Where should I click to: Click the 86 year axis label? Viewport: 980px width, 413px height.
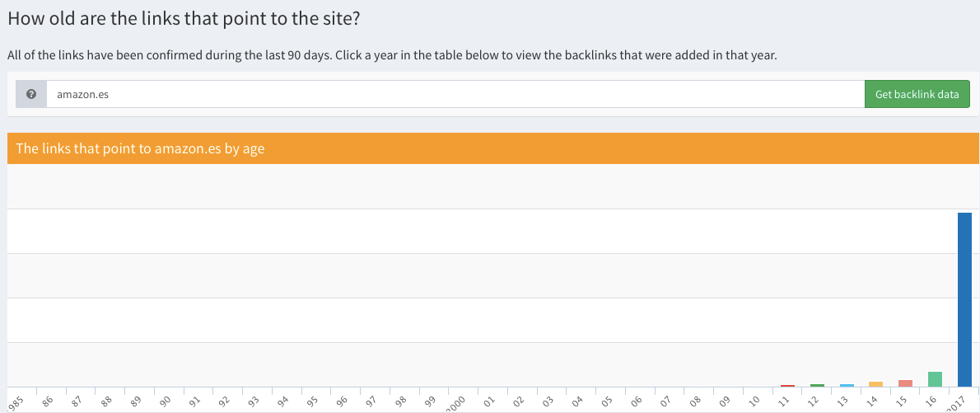pos(47,401)
